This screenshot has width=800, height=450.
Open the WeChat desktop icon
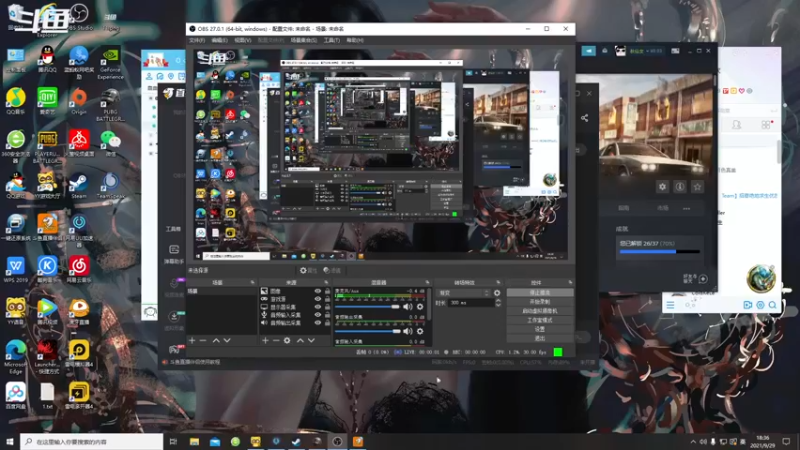point(110,143)
